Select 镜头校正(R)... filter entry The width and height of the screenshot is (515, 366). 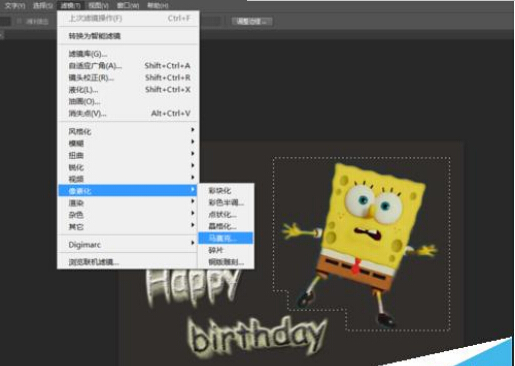(129, 78)
